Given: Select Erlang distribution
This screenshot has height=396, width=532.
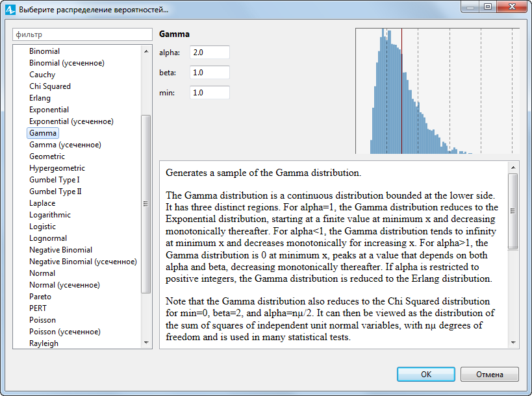Looking at the screenshot, I should (x=40, y=98).
